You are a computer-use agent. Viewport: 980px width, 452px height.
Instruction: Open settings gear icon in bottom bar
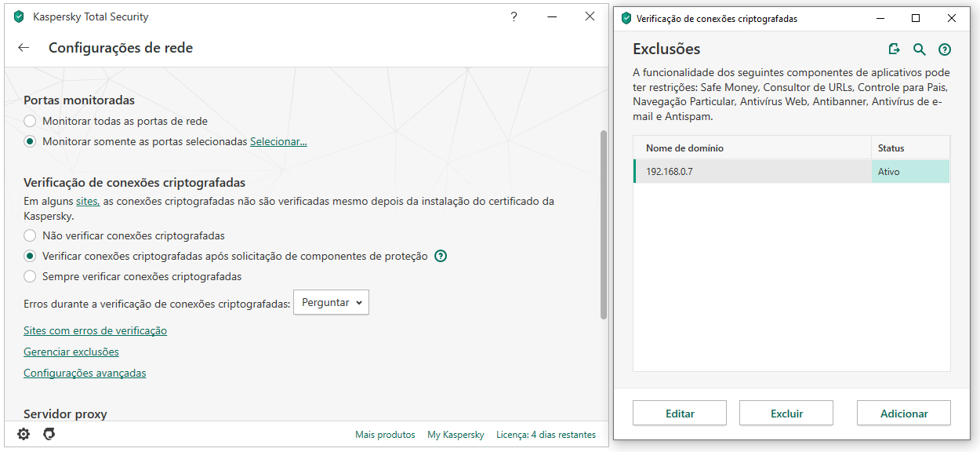click(x=24, y=434)
